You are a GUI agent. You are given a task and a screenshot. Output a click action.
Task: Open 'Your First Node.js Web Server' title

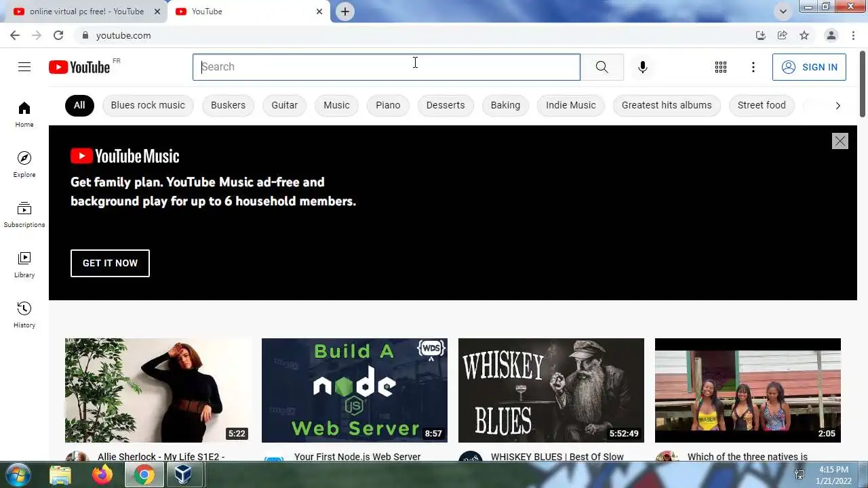point(357,457)
